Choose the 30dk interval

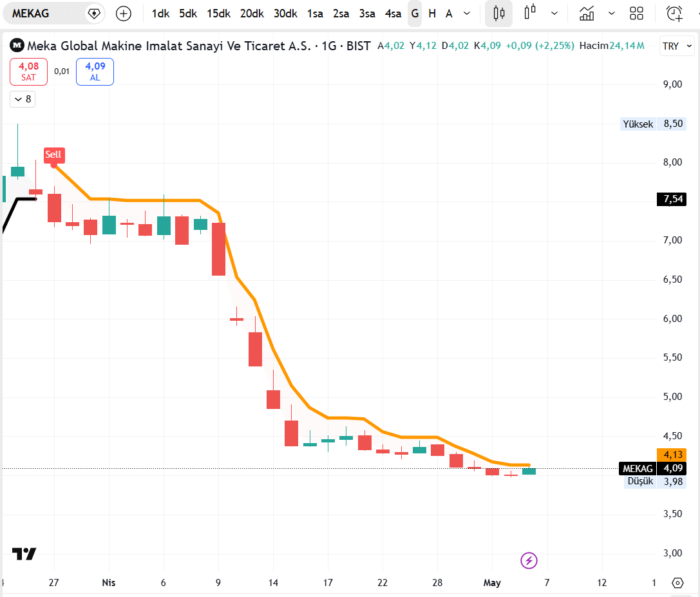coord(285,14)
